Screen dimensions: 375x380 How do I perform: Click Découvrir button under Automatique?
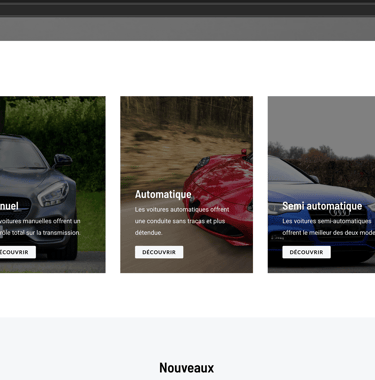tap(159, 252)
